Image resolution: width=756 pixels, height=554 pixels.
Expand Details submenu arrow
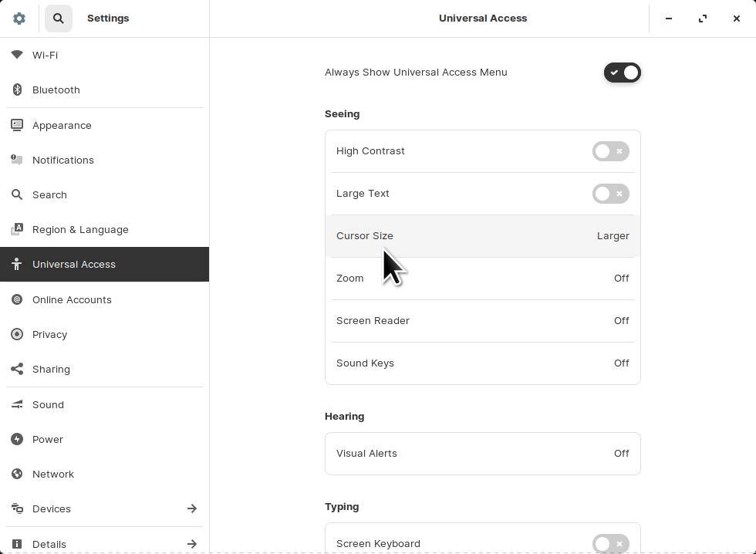[x=191, y=544]
